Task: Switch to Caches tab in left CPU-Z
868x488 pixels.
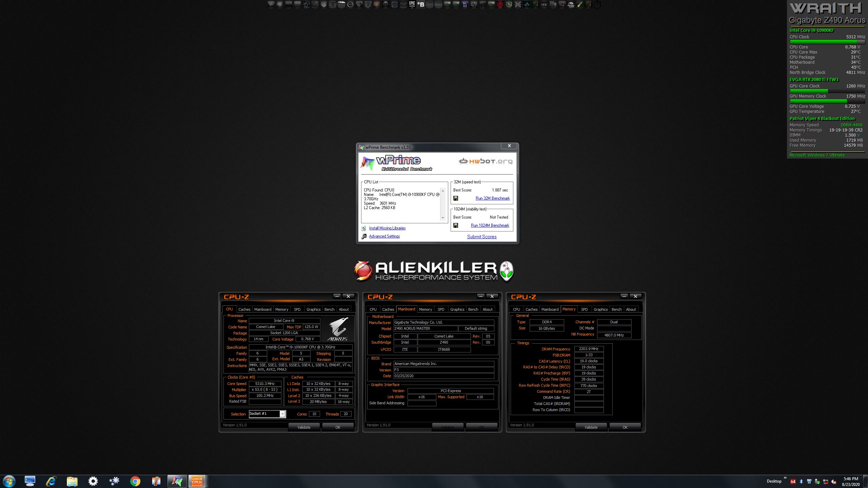Action: click(244, 309)
